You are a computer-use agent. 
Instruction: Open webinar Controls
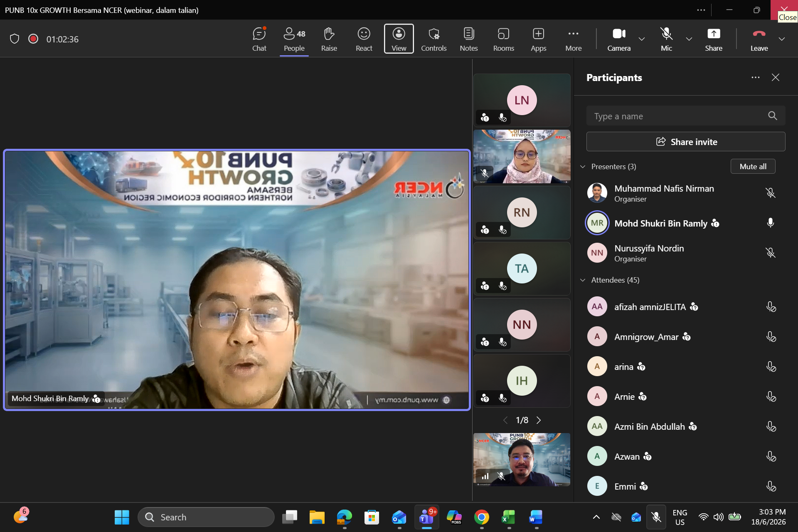(433, 39)
